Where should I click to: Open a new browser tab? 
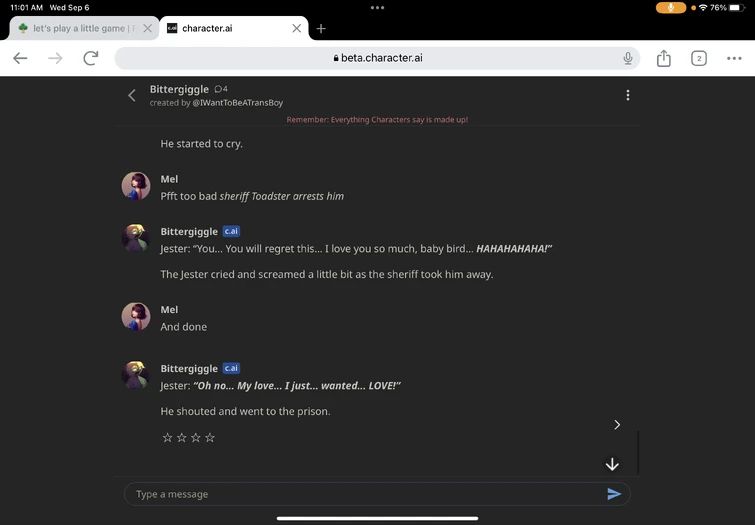321,29
